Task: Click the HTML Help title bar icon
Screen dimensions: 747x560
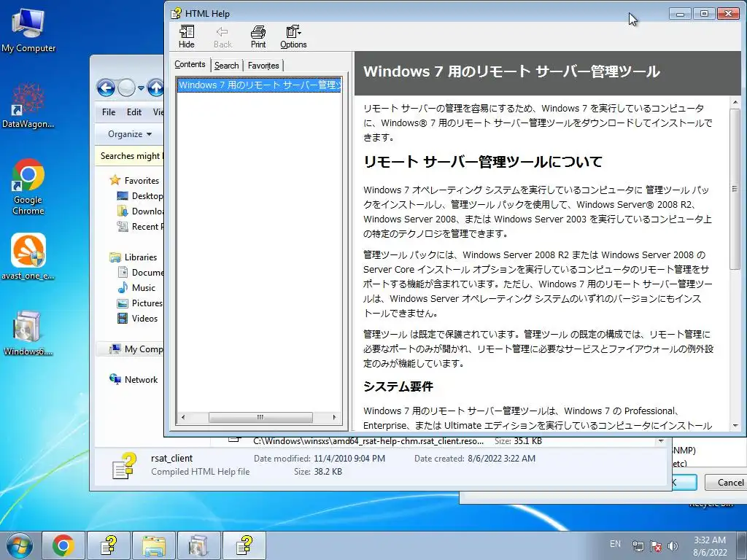Action: [x=176, y=13]
